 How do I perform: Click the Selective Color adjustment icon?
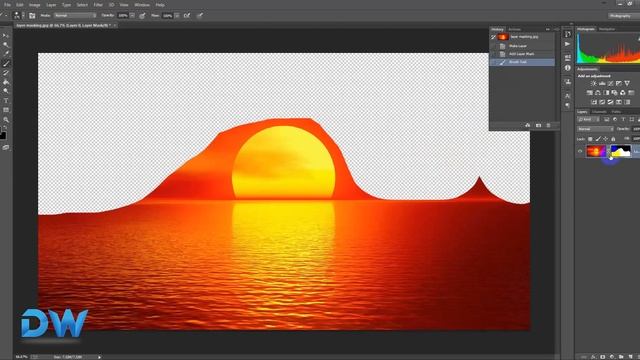click(x=619, y=102)
